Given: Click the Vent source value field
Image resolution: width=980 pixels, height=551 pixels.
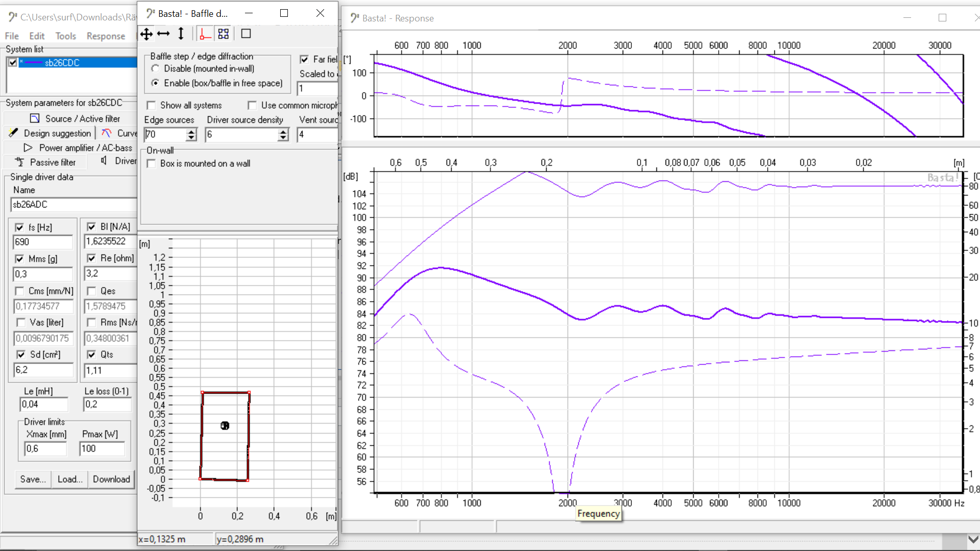Looking at the screenshot, I should pos(317,134).
